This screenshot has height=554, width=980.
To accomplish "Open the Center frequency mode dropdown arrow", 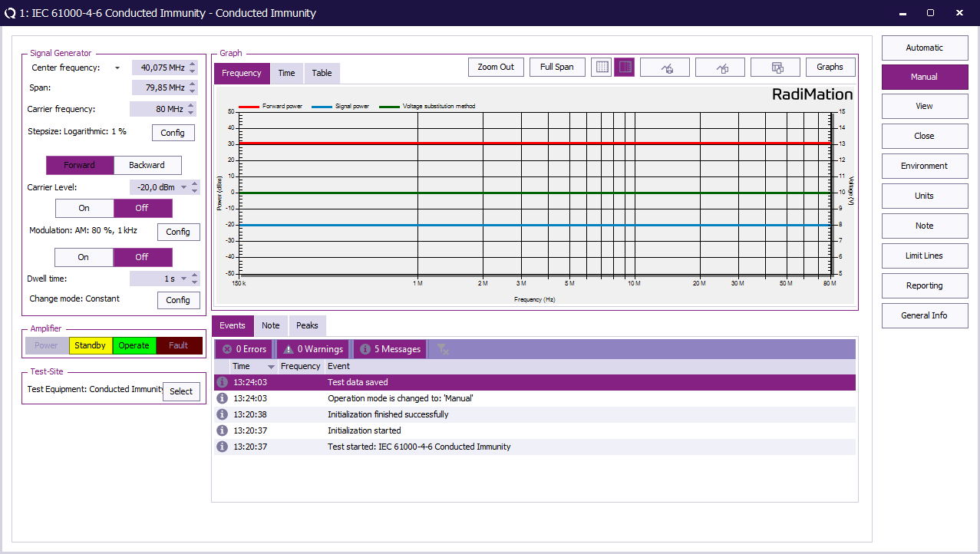I will [x=117, y=68].
